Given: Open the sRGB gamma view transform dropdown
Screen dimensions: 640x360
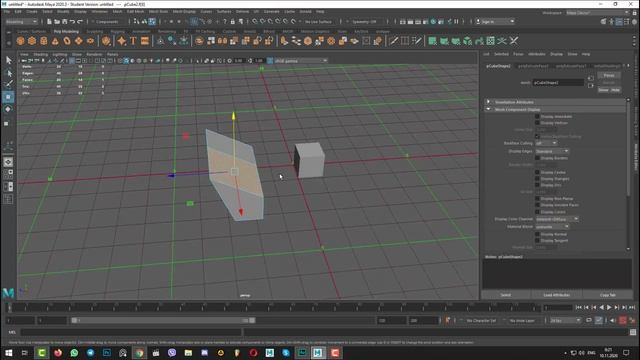Looking at the screenshot, I should [301, 61].
